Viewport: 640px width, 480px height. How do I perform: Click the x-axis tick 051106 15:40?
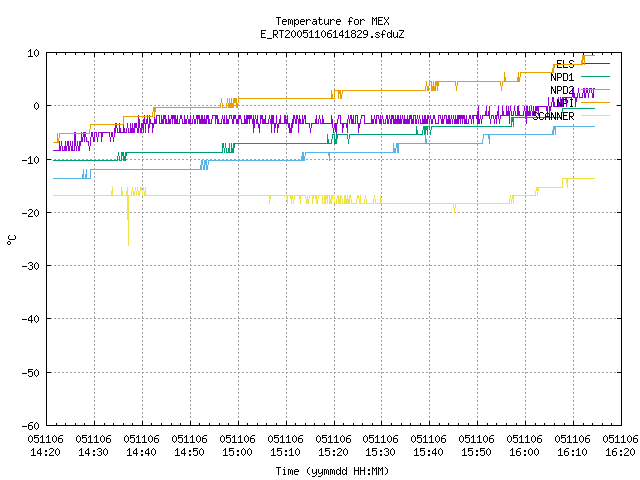tap(428, 446)
